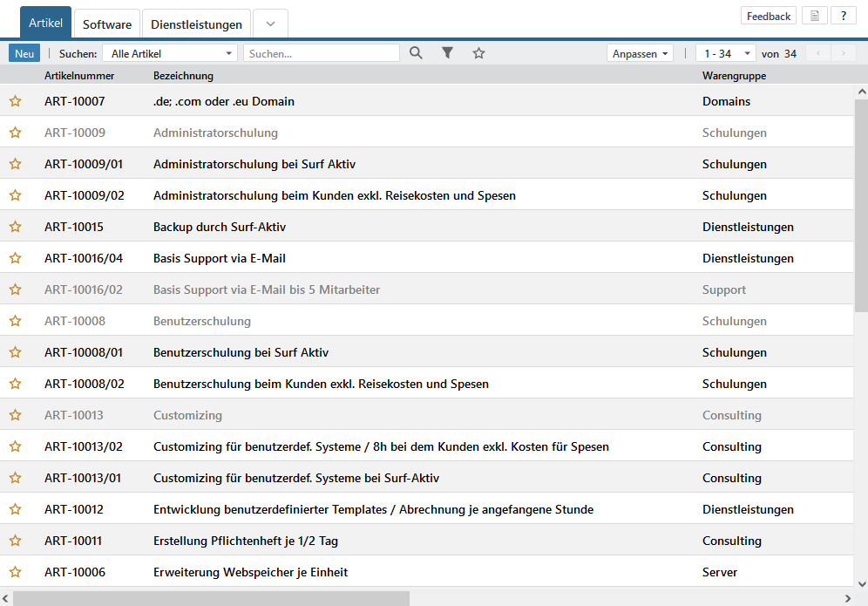Open the filter funnel icon

447,53
